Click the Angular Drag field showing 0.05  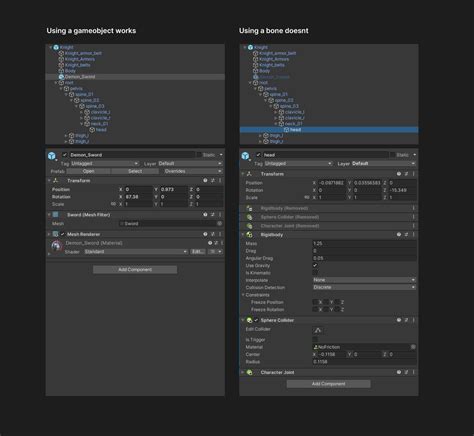tap(364, 258)
